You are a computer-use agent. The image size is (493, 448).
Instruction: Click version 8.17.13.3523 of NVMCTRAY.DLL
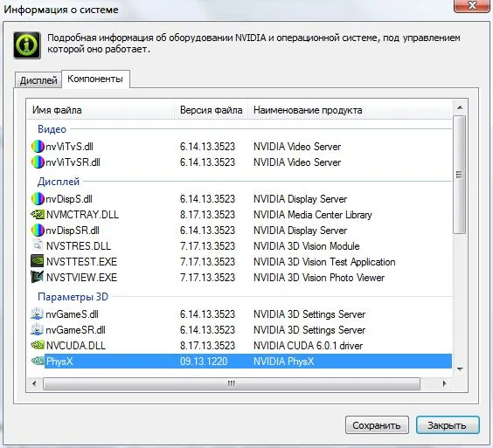click(x=207, y=215)
